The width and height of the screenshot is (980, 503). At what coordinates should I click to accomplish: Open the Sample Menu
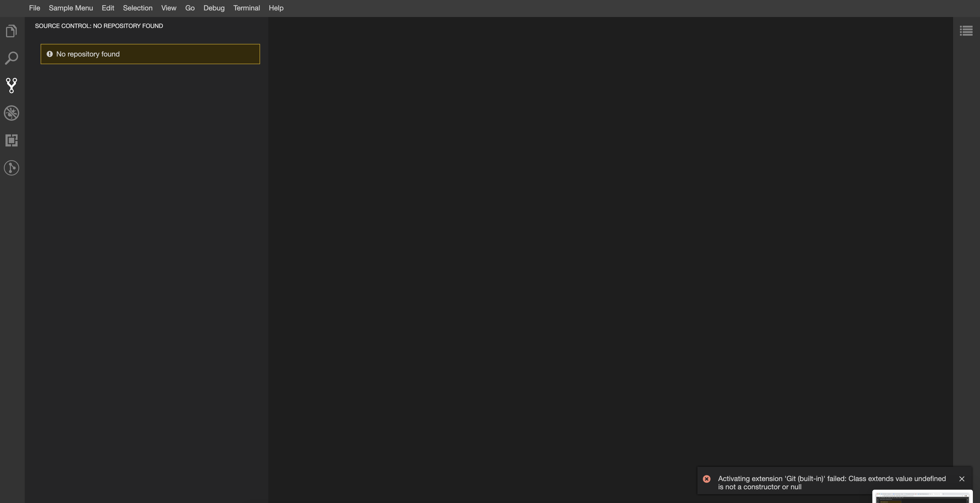[71, 8]
